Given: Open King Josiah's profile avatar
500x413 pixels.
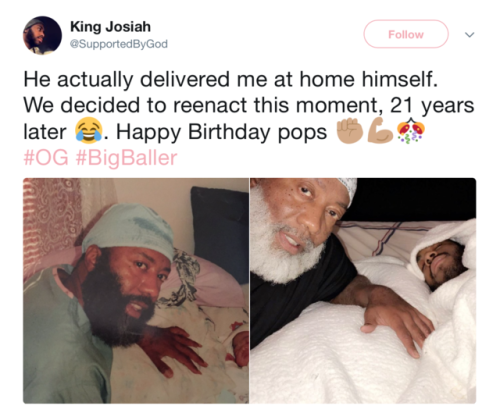Looking at the screenshot, I should (x=42, y=36).
